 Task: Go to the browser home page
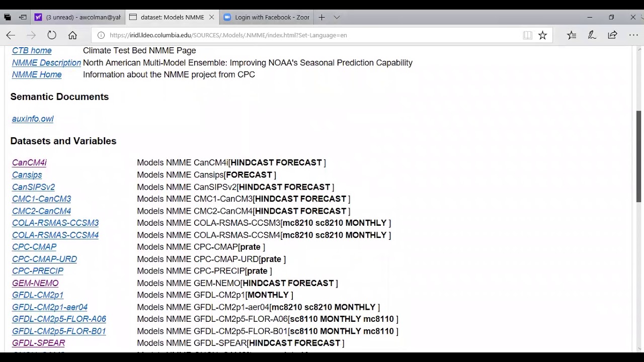click(72, 35)
